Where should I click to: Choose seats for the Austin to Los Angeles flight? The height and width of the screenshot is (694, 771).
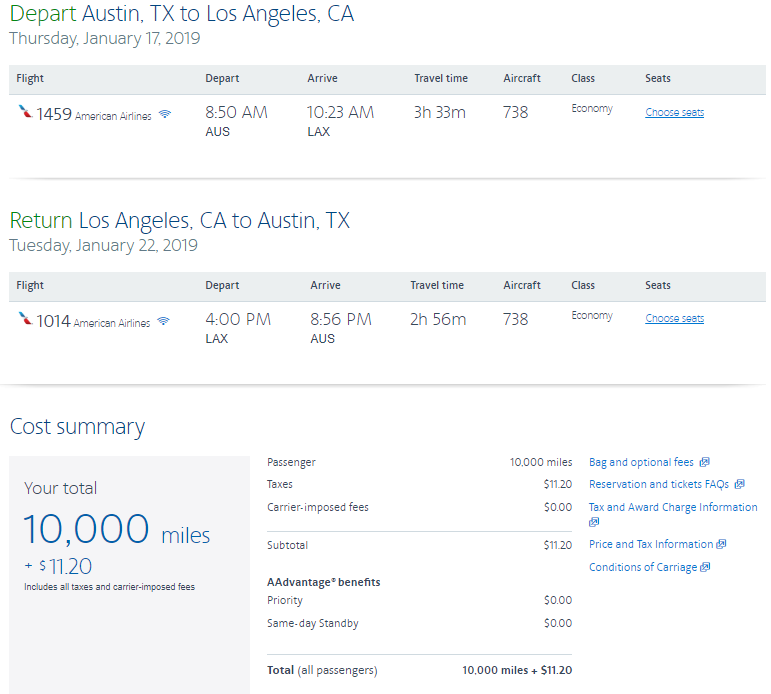tap(674, 112)
